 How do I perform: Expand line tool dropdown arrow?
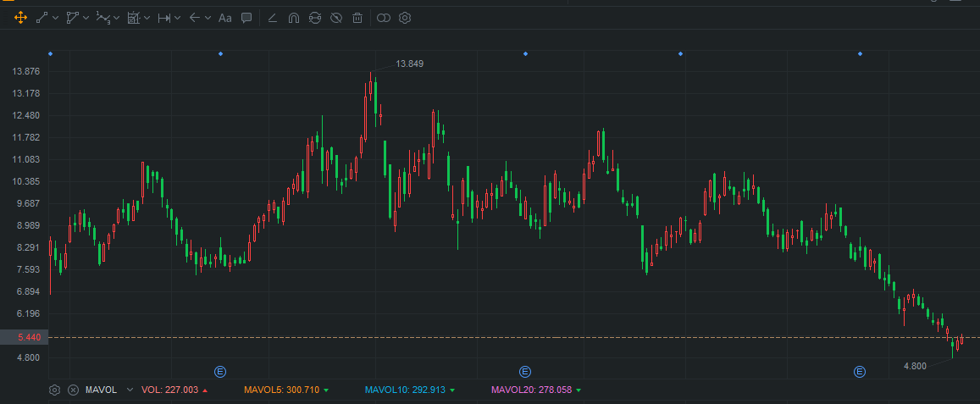pyautogui.click(x=56, y=18)
